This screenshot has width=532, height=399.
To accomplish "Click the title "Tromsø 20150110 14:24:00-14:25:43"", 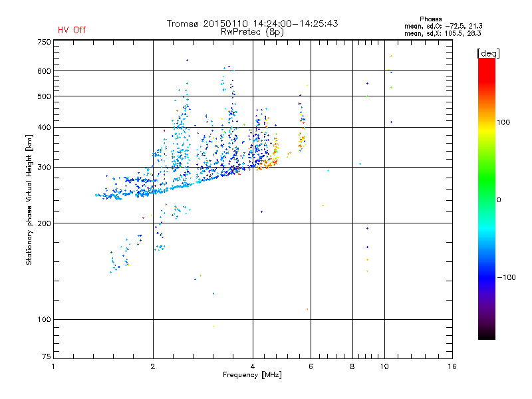I will tap(252, 23).
